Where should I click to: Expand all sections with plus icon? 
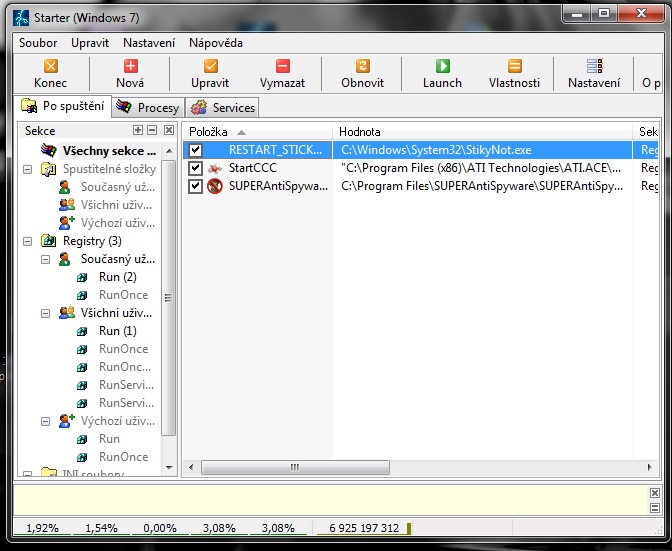pos(138,130)
